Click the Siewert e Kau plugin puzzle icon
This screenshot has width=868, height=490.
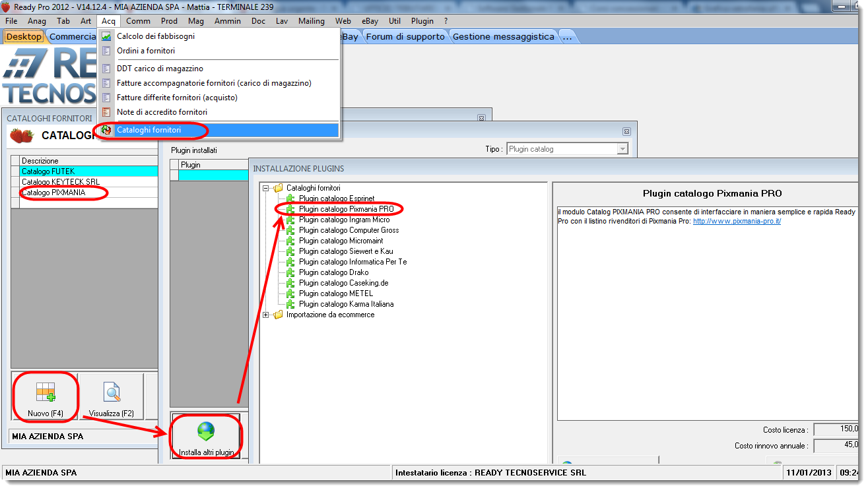click(x=290, y=251)
